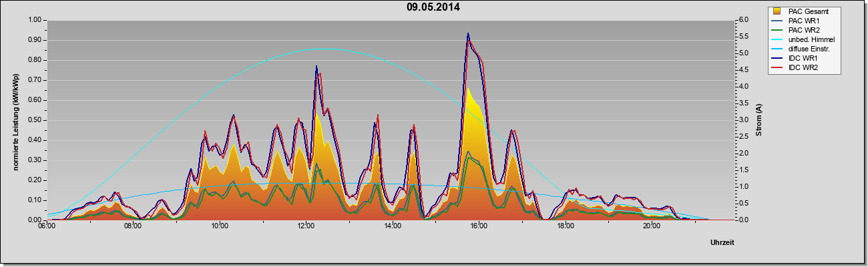This screenshot has width=868, height=267.
Task: Click the PAC Gesamt legend color swatch
Action: 778,11
